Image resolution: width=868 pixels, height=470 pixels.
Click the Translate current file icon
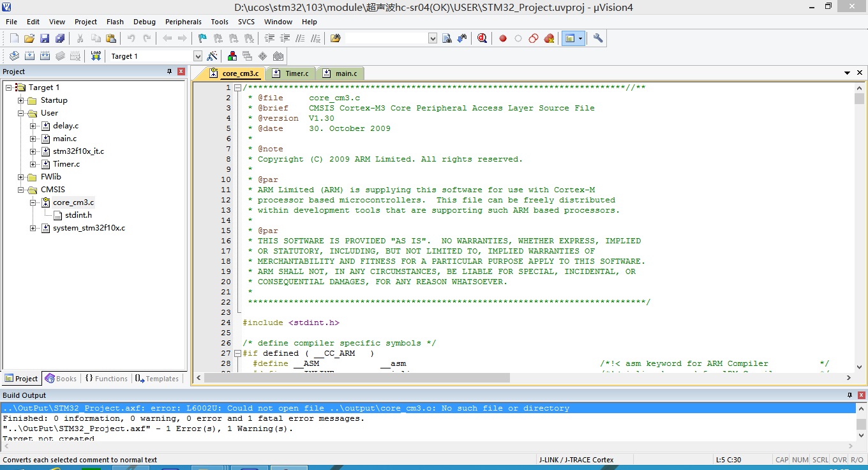coord(14,56)
